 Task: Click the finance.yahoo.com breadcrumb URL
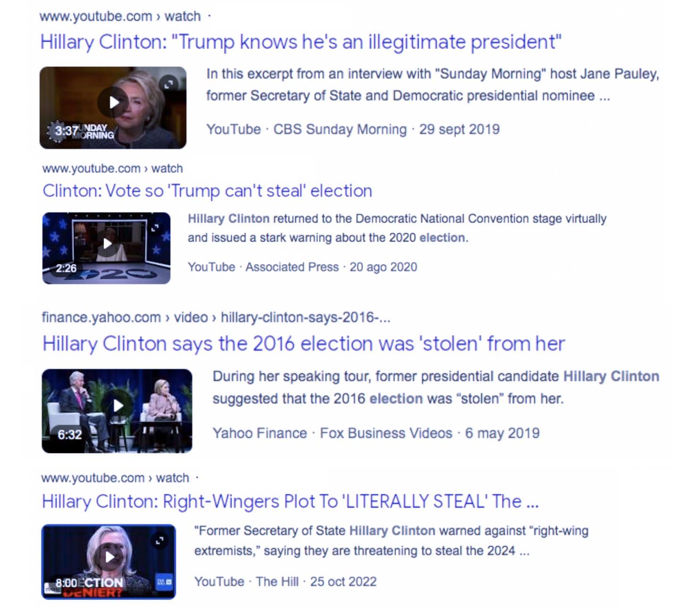[x=216, y=317]
